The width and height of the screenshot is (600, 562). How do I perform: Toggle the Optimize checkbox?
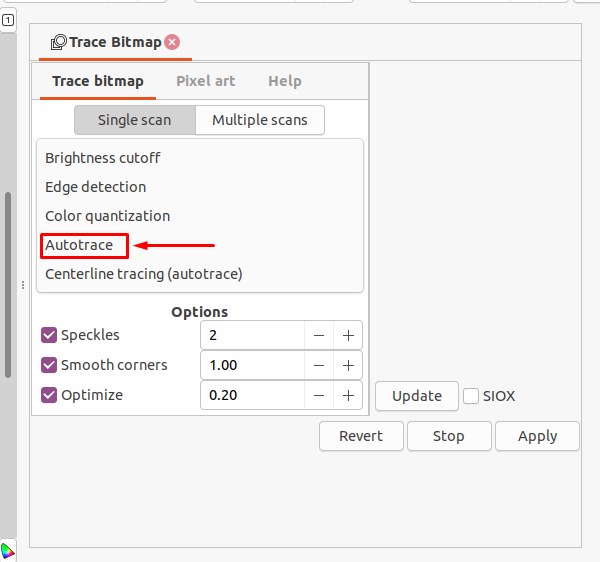tap(49, 396)
